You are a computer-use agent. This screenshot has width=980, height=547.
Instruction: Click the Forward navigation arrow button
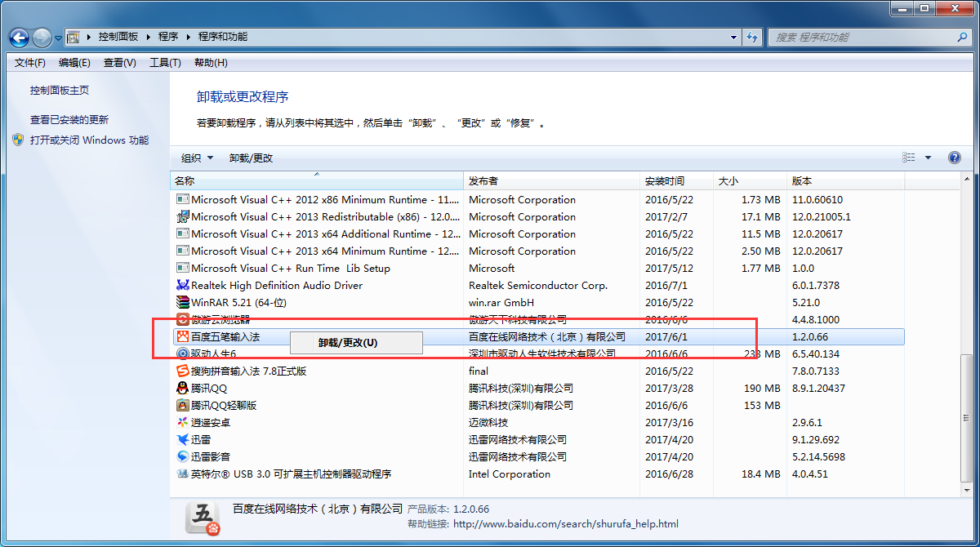[x=42, y=38]
